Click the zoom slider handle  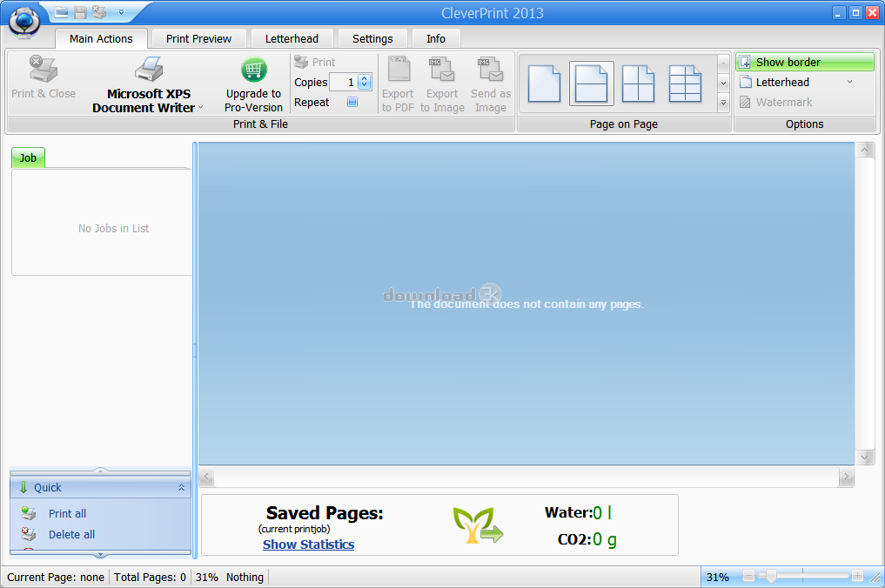771,576
